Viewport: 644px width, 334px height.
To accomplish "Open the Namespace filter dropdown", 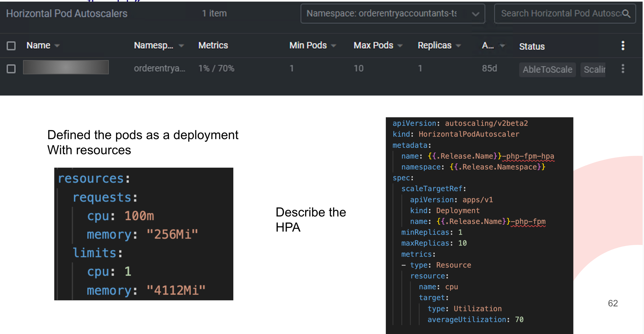I will (x=393, y=13).
